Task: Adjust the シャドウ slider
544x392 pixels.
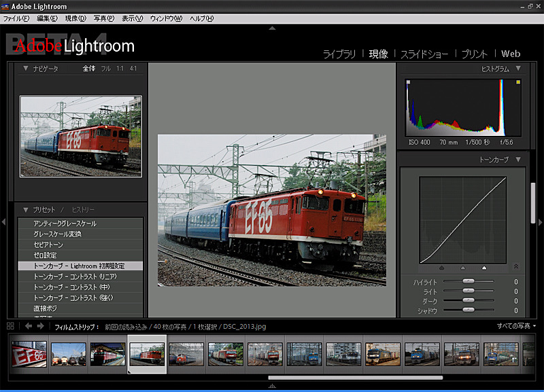Action: click(469, 310)
